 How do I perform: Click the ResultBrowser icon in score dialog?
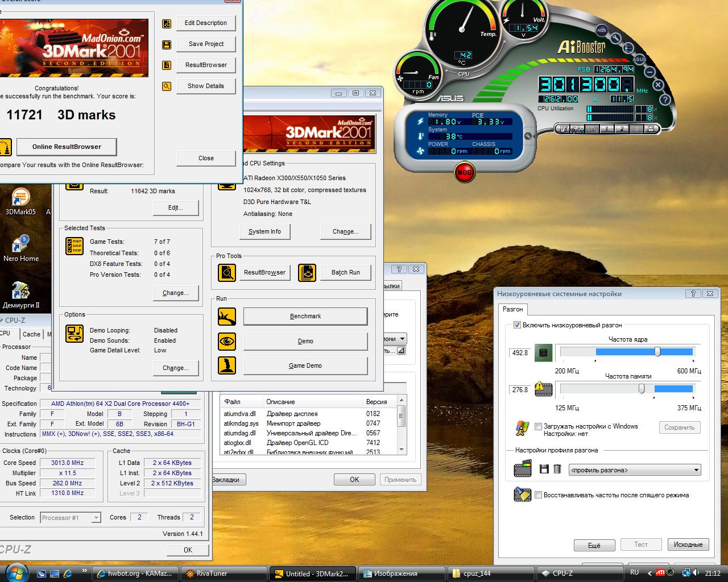pos(167,65)
